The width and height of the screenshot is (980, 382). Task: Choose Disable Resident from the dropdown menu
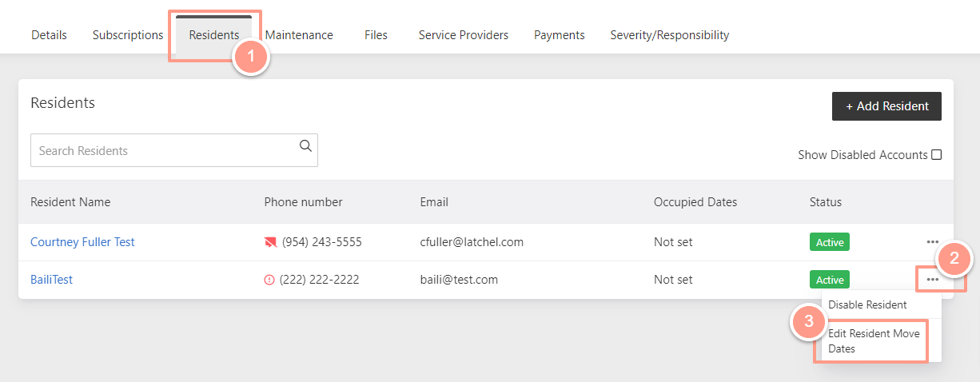coord(867,304)
